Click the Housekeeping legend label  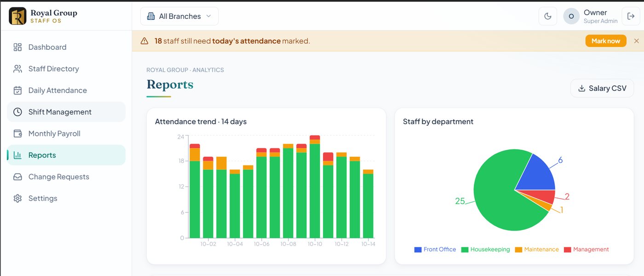pyautogui.click(x=490, y=250)
